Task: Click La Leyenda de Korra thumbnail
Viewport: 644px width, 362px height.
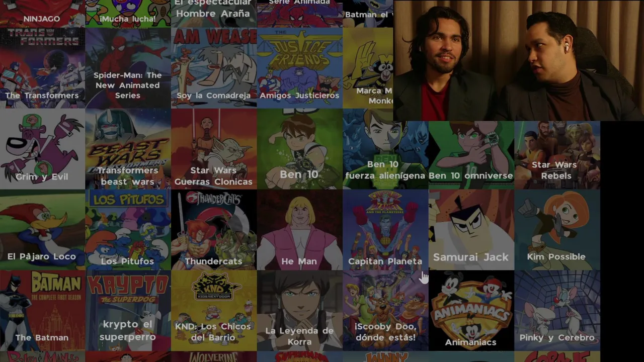Action: click(x=299, y=311)
